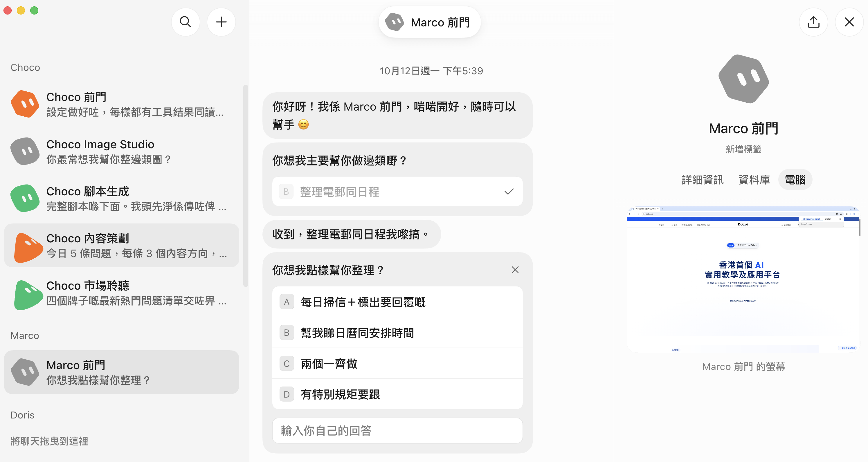Viewport: 868px width, 462px height.
Task: Click the large Marco 前門 profile avatar
Action: click(x=744, y=79)
